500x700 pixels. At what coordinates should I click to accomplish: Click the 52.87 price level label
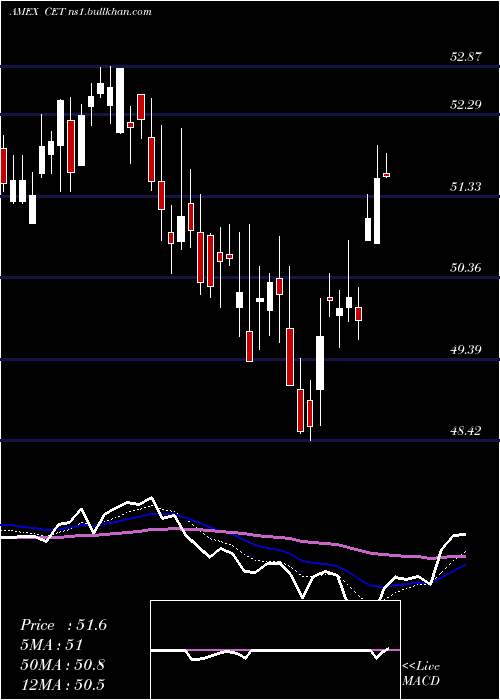466,57
